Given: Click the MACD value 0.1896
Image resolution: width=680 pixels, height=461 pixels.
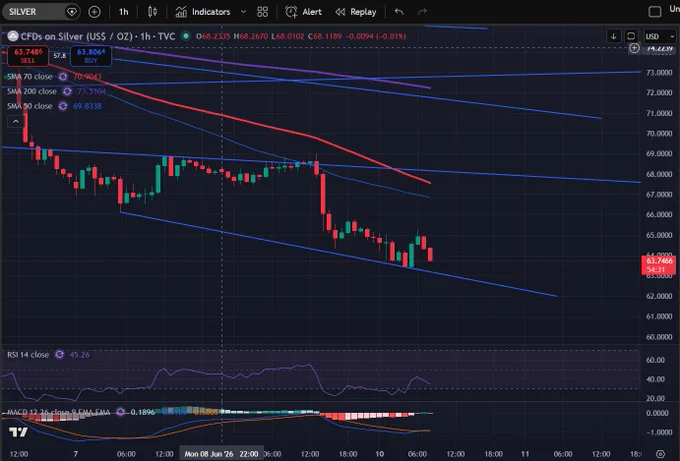Looking at the screenshot, I should (143, 412).
